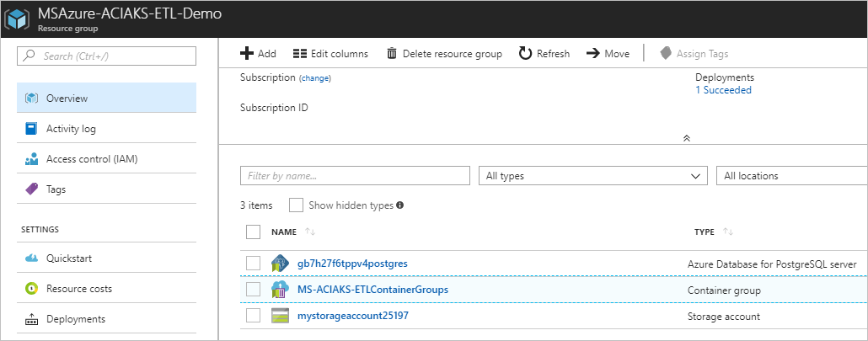Open mystorageaccount25197 resource link
This screenshot has width=868, height=341.
[353, 316]
